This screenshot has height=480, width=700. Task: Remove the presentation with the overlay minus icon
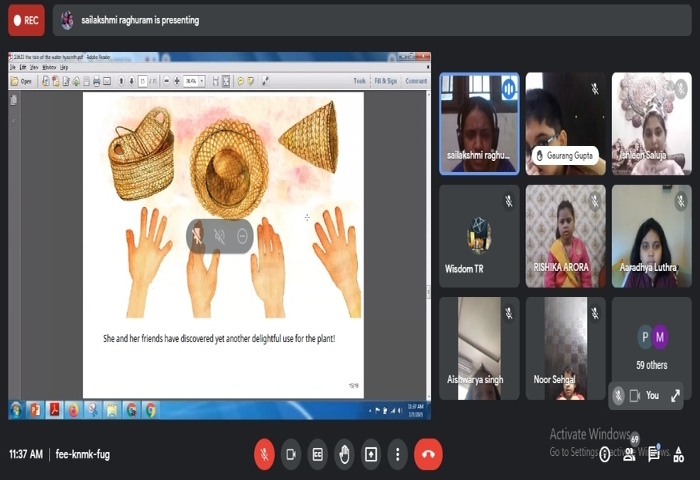(x=242, y=236)
